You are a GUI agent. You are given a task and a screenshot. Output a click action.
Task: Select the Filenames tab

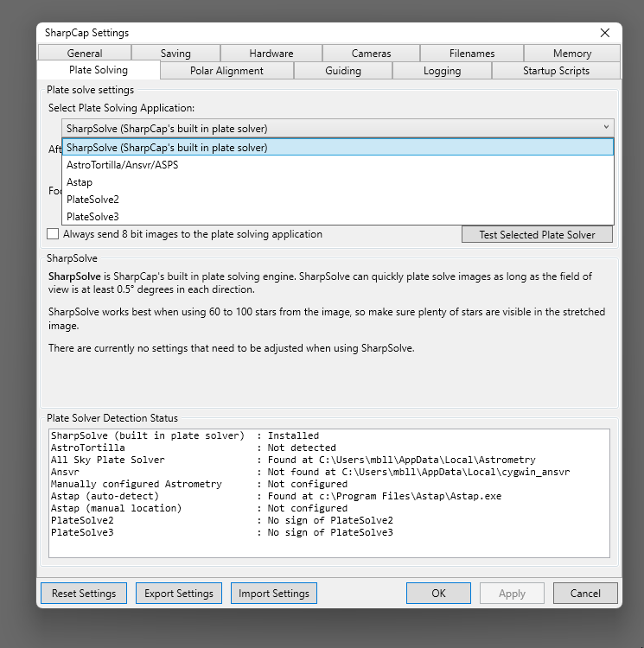472,54
